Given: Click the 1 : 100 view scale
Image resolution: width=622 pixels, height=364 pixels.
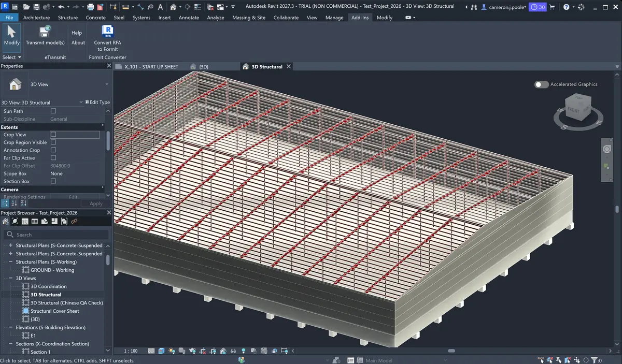Looking at the screenshot, I should click(x=131, y=351).
